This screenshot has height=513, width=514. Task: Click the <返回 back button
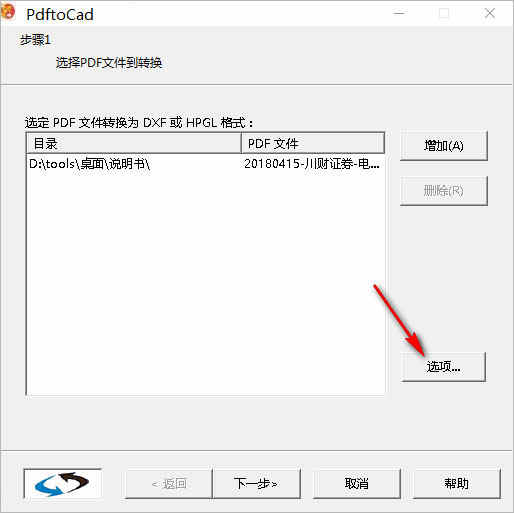(x=169, y=483)
